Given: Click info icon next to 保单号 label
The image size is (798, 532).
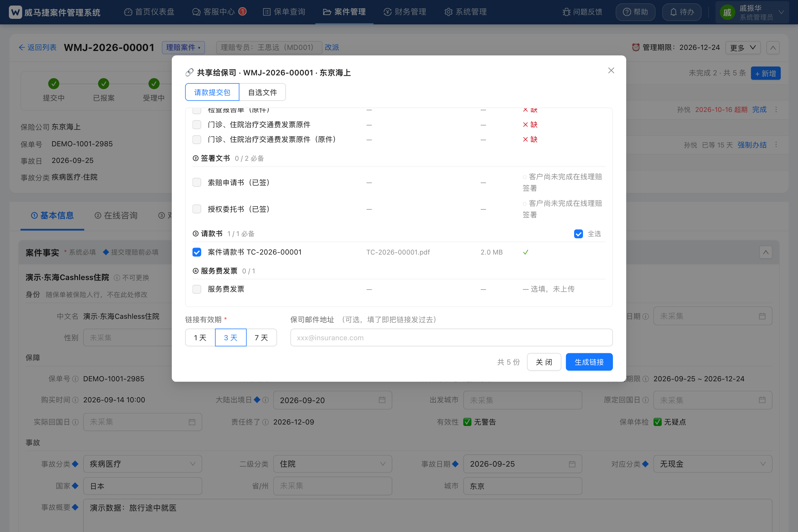Looking at the screenshot, I should [x=75, y=379].
